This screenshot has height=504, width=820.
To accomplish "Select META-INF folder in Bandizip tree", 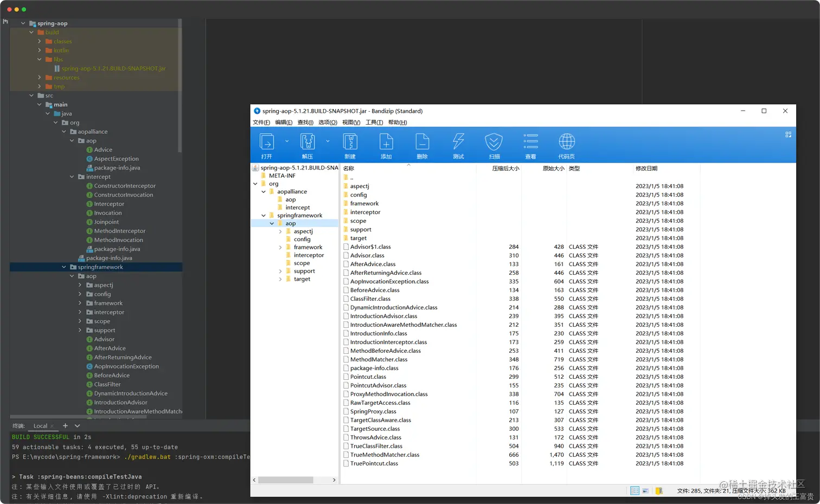I will click(282, 176).
